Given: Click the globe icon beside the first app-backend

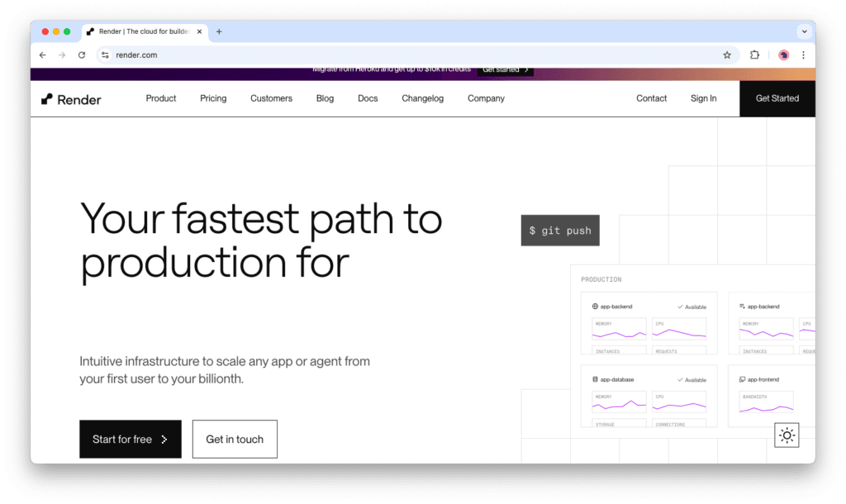Looking at the screenshot, I should pos(595,306).
